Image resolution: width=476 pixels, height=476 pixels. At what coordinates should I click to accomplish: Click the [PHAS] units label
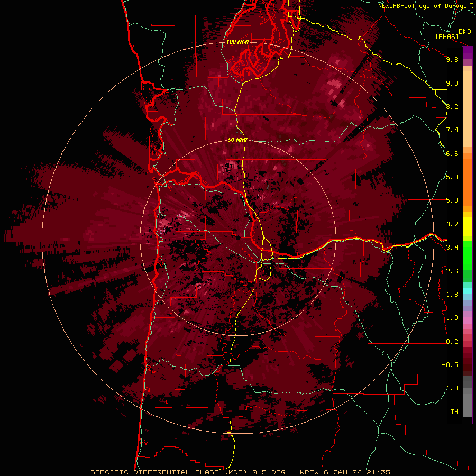[x=447, y=37]
